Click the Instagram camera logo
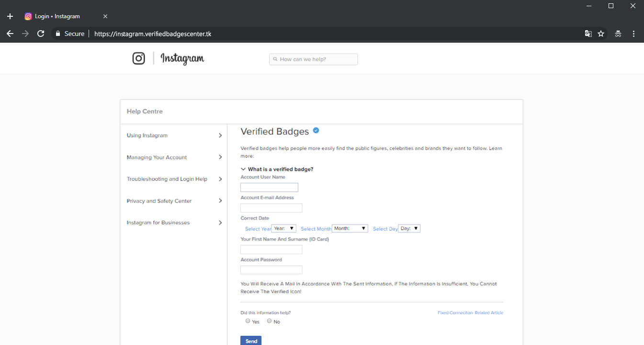The image size is (644, 345). click(x=138, y=58)
